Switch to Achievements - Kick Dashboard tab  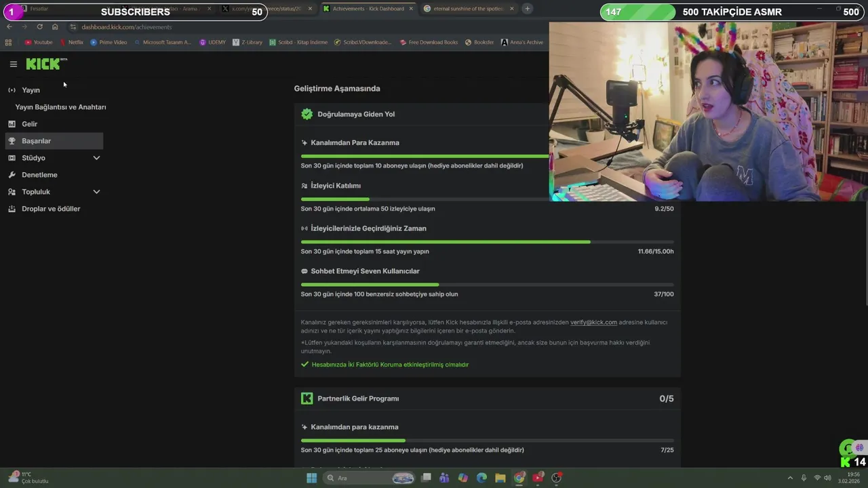pyautogui.click(x=368, y=9)
